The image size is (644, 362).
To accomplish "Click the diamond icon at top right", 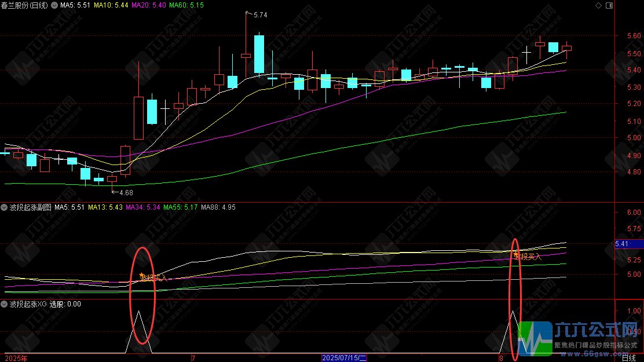I will point(598,5).
